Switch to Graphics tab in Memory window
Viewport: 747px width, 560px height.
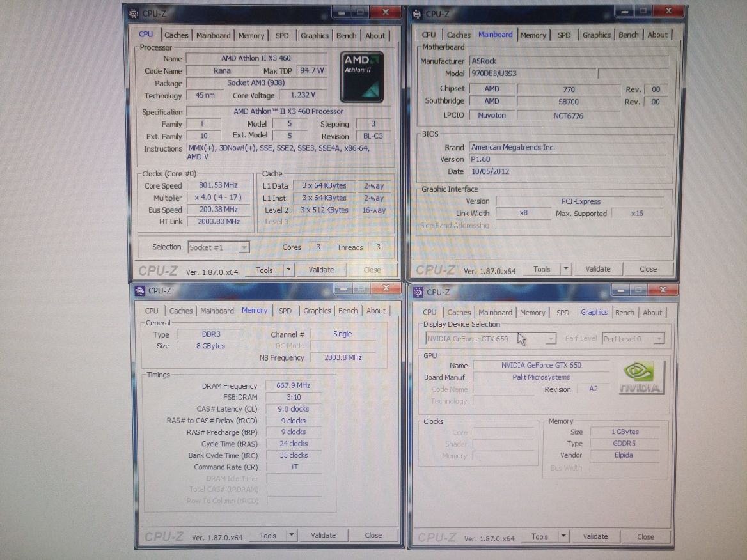pyautogui.click(x=317, y=311)
